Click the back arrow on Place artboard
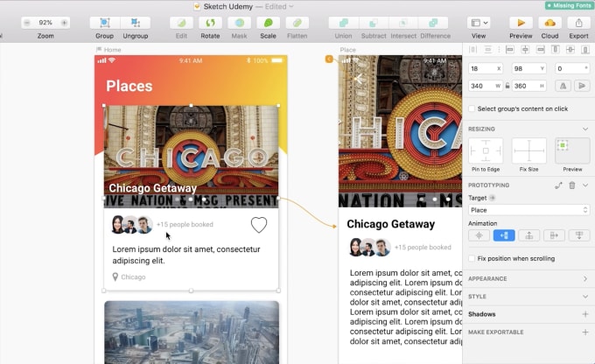Screen dimensions: 595x364 [358, 79]
